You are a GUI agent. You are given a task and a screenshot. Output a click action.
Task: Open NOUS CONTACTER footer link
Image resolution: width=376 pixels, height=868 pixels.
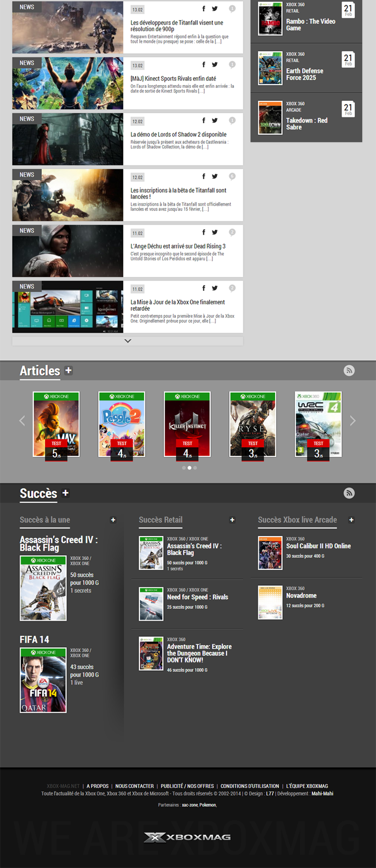pyautogui.click(x=135, y=786)
